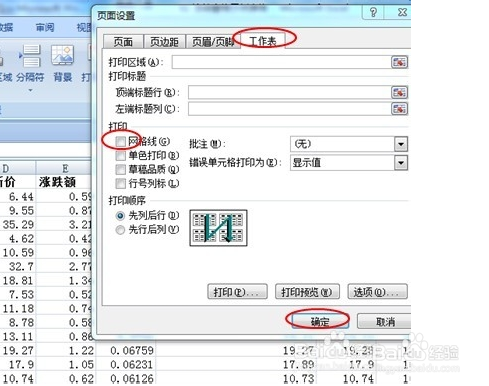Click into the 左端标题列 input field
The image size is (489, 386).
(289, 109)
